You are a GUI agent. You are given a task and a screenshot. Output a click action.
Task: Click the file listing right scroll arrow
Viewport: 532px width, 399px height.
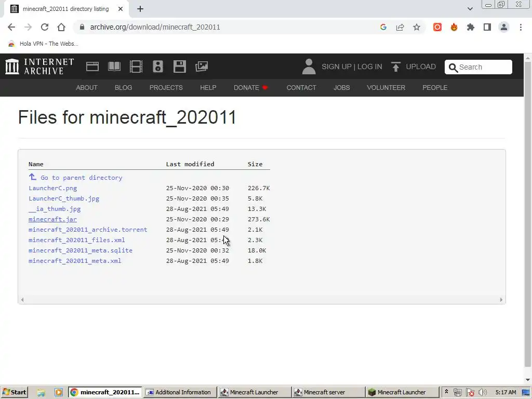click(501, 300)
